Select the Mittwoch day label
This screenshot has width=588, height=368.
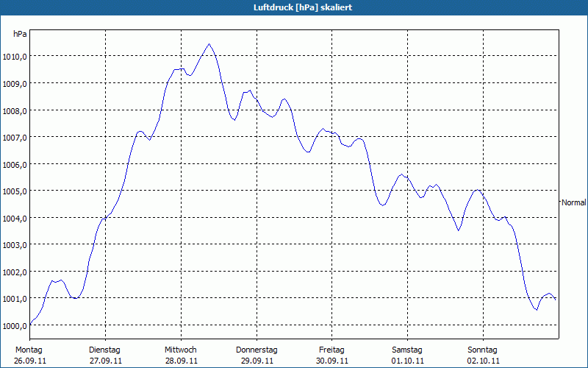180,350
